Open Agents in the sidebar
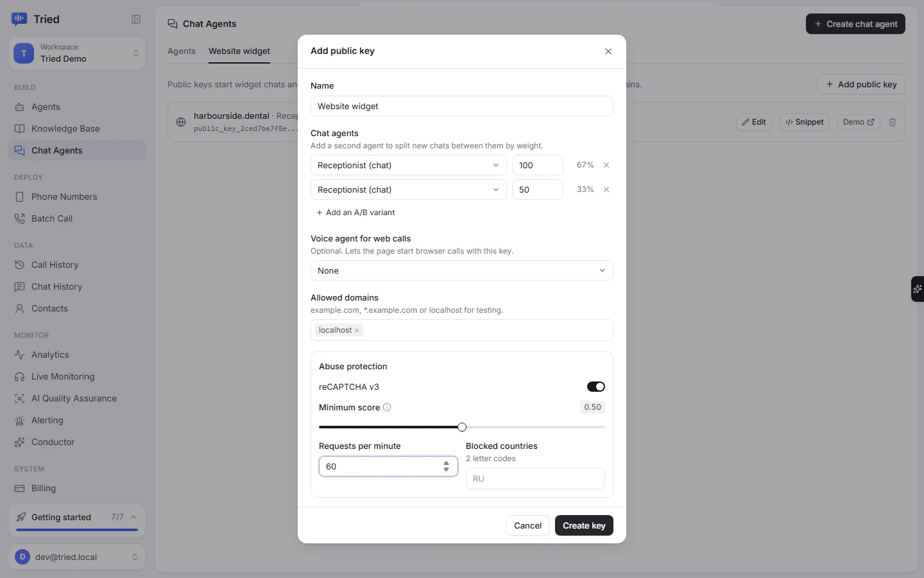Image resolution: width=924 pixels, height=578 pixels. click(x=77, y=107)
